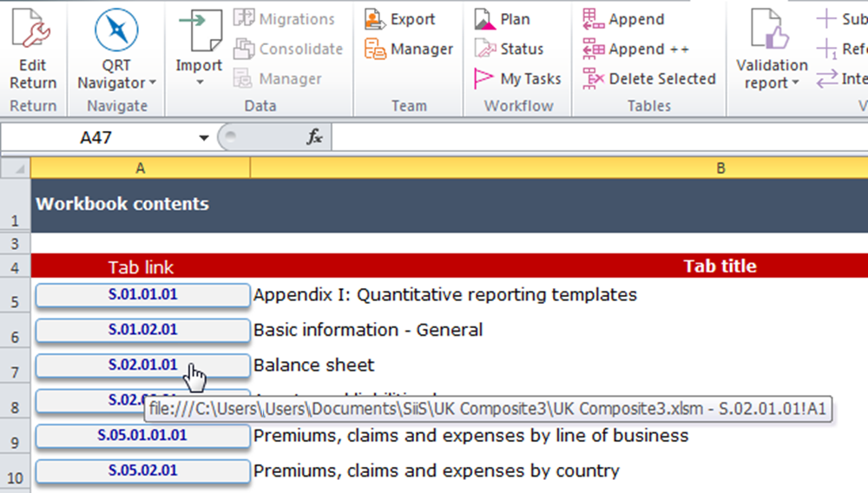Open the S.02.01.01 Balance sheet link
This screenshot has width=868, height=493.
click(143, 365)
